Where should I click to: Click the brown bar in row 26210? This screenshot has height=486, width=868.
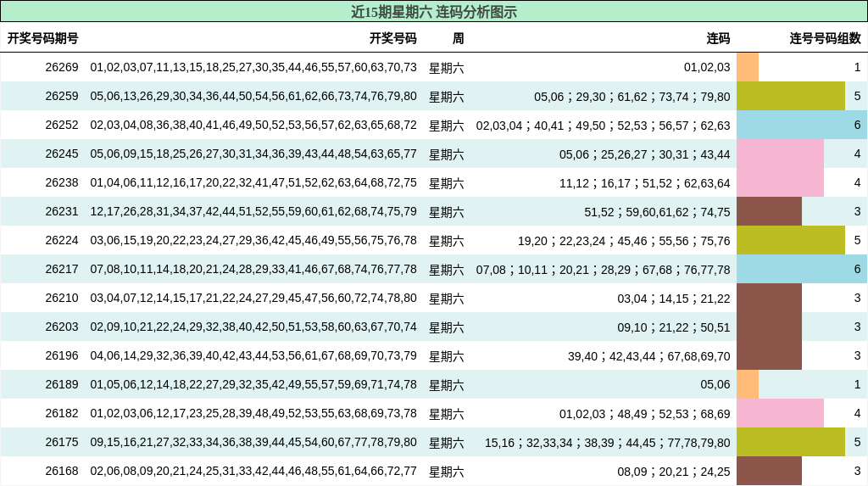pos(769,298)
